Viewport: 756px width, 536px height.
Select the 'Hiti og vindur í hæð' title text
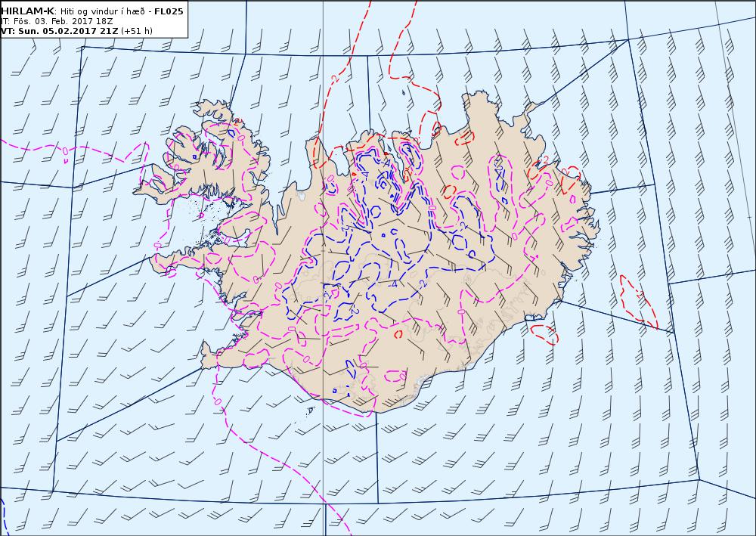click(103, 11)
